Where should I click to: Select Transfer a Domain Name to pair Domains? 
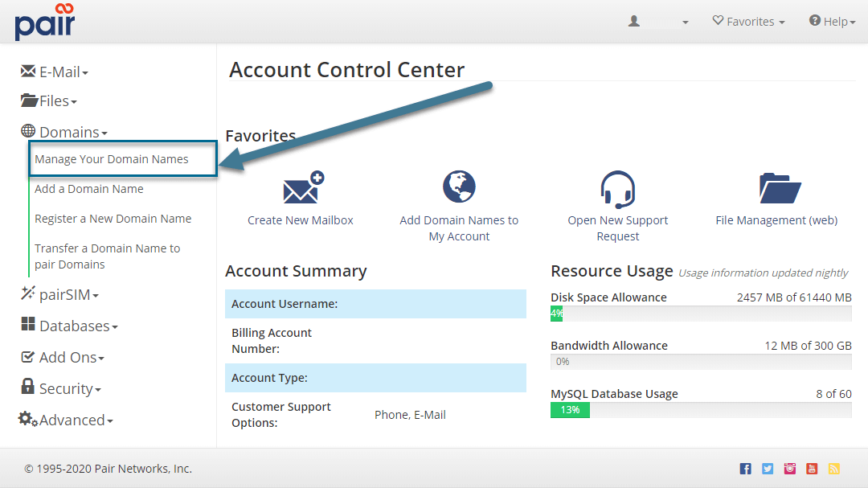click(108, 256)
